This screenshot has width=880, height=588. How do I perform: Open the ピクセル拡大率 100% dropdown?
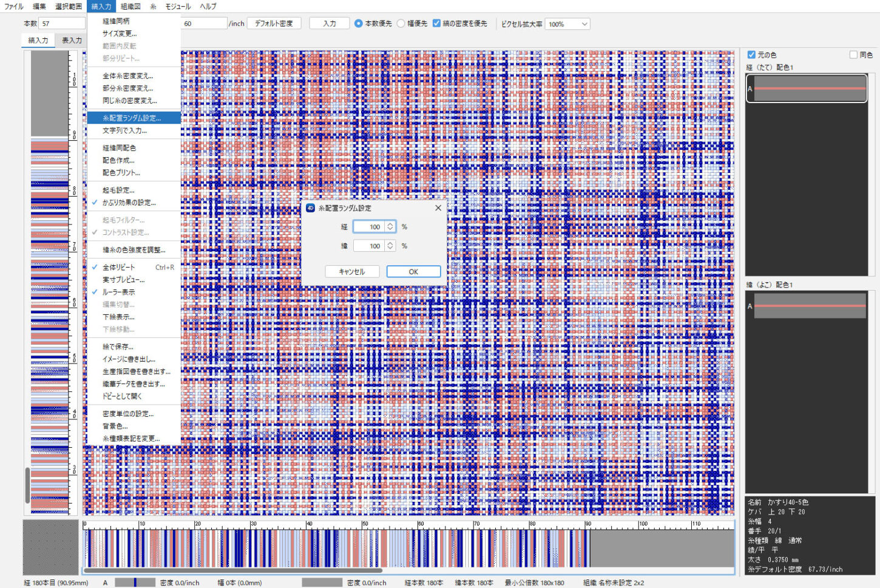tap(567, 24)
